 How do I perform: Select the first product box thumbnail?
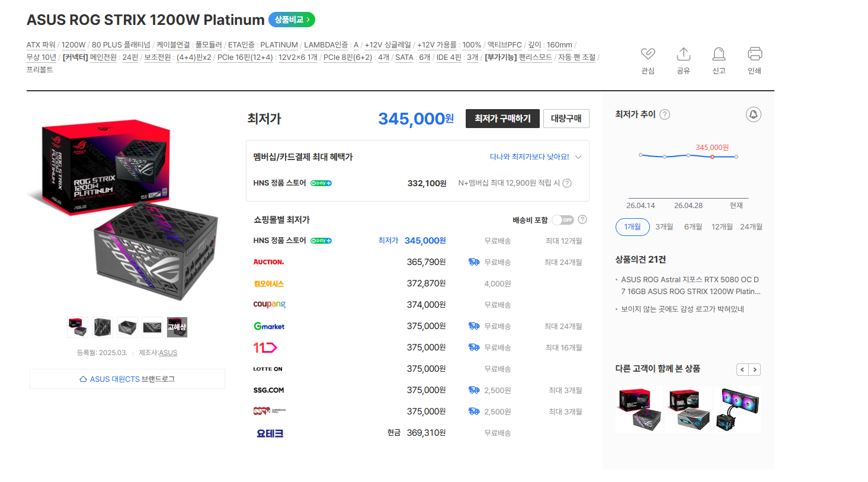pos(78,327)
